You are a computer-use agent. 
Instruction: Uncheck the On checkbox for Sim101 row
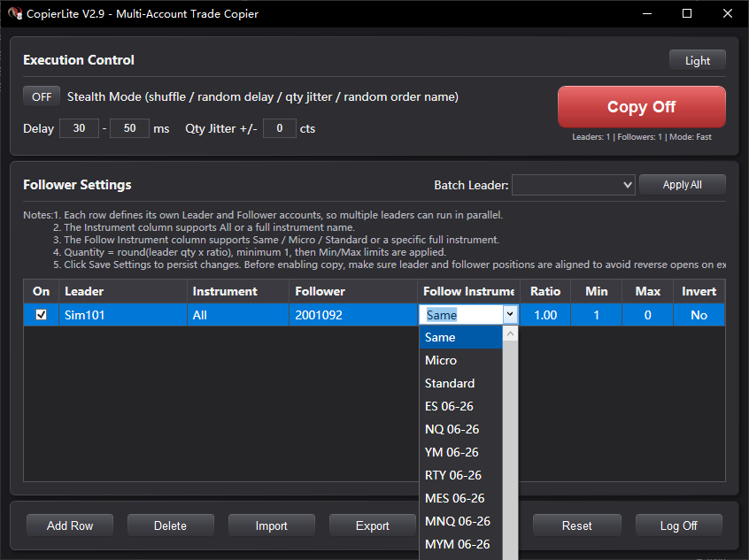(x=42, y=315)
